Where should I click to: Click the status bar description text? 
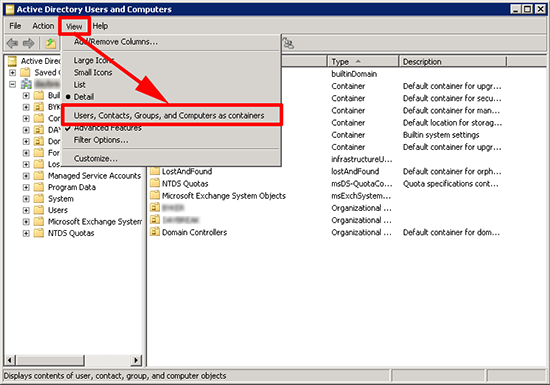[x=115, y=376]
